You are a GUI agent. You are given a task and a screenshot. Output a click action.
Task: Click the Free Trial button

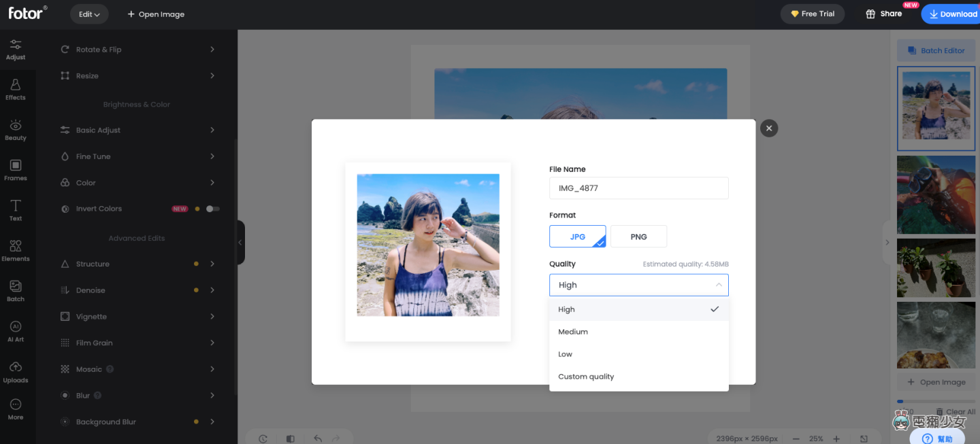(x=812, y=14)
